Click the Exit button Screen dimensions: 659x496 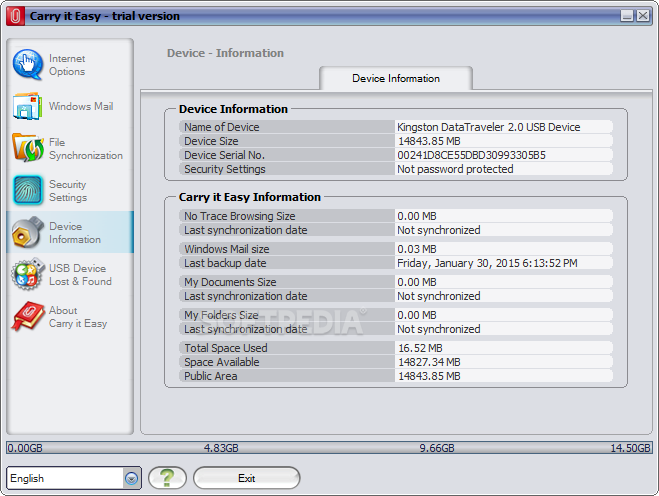click(x=247, y=478)
